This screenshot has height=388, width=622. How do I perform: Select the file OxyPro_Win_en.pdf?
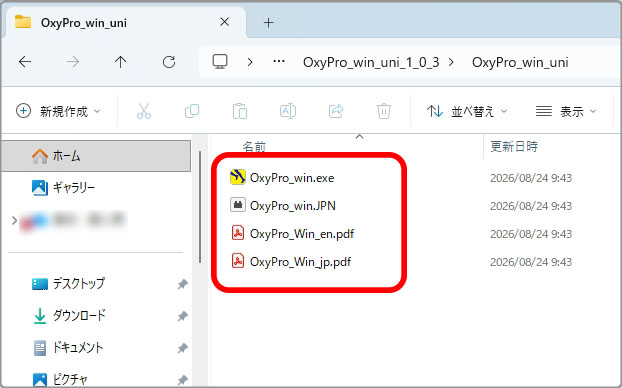point(302,234)
